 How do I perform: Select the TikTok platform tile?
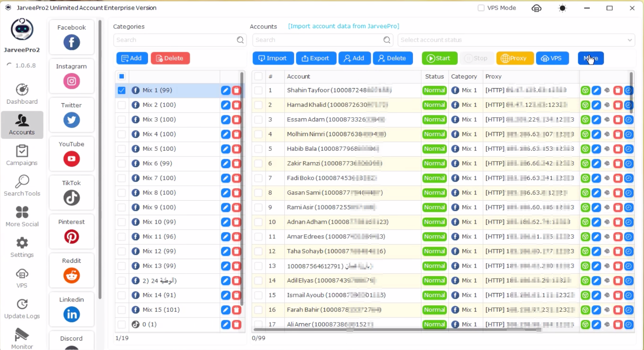[72, 193]
